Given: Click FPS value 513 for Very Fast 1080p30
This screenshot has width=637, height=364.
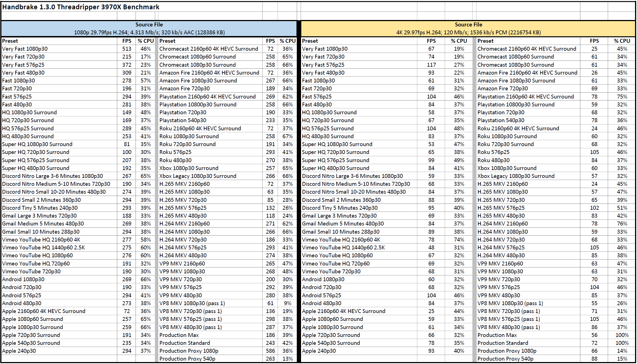Looking at the screenshot, I should 127,49.
